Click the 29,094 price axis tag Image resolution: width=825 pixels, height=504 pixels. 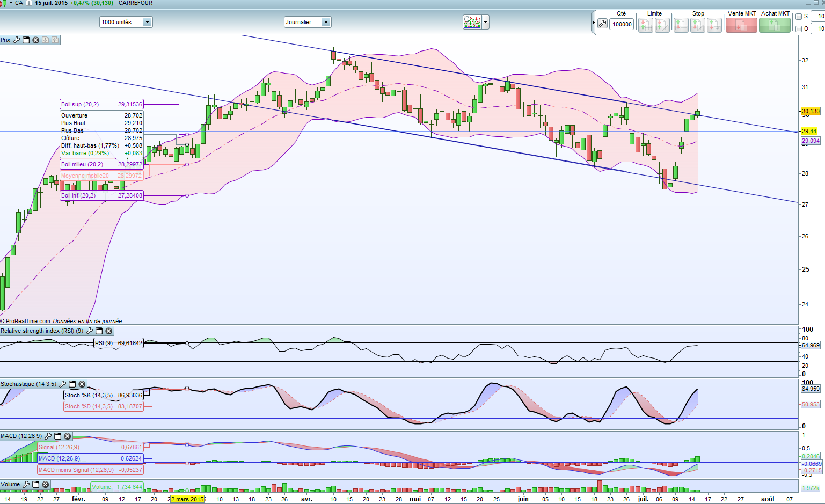pyautogui.click(x=811, y=141)
